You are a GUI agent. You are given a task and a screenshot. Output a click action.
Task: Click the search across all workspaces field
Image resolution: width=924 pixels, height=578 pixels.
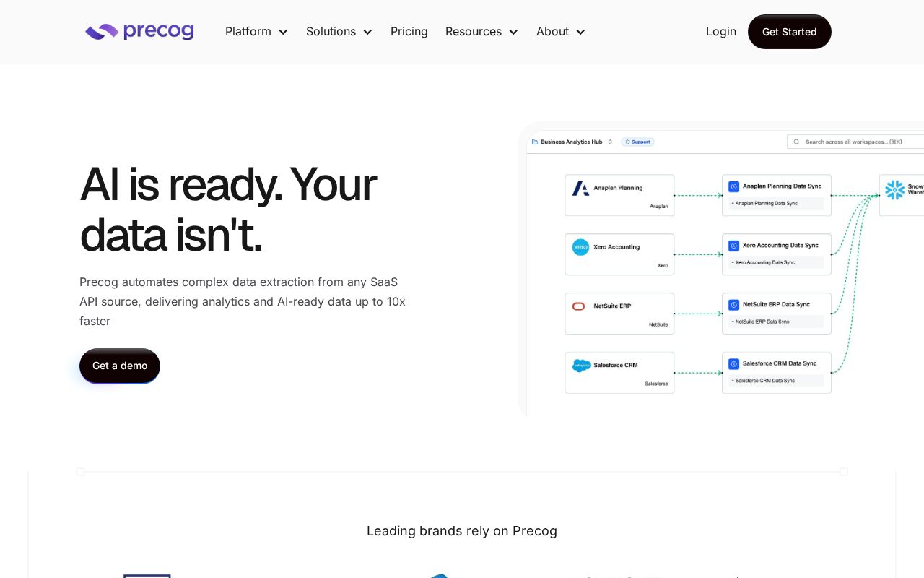click(x=859, y=142)
